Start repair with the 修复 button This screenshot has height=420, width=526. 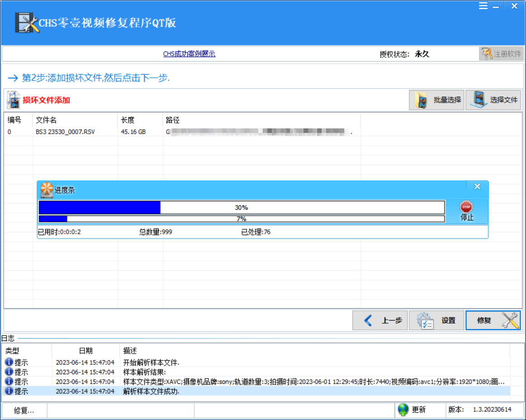(493, 321)
